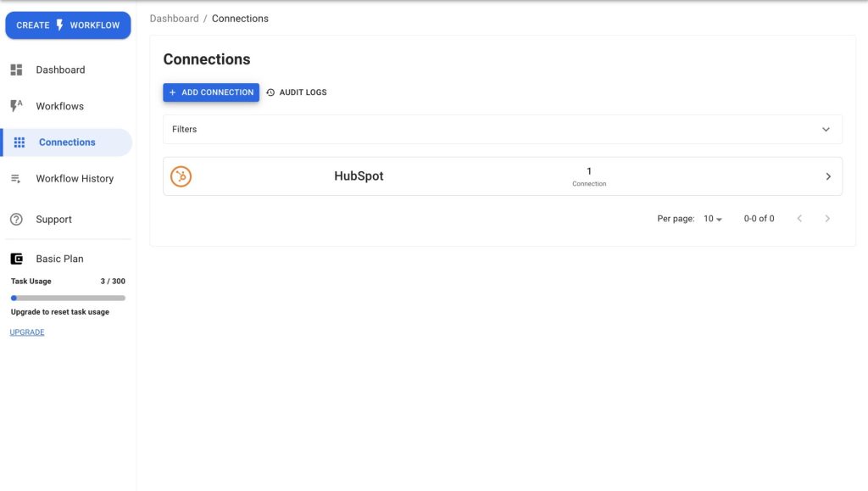Click the 0-0 of 0 pagination text
The width and height of the screenshot is (868, 491).
click(x=759, y=219)
